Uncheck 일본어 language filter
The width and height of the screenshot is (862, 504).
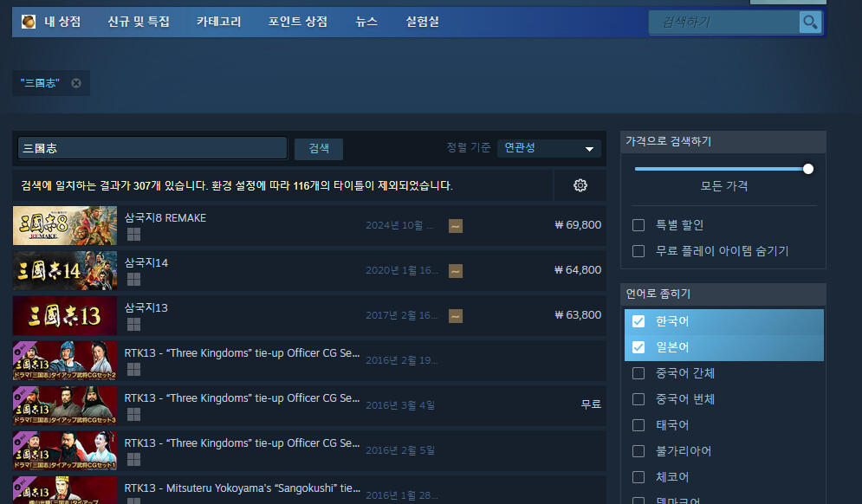tap(638, 347)
